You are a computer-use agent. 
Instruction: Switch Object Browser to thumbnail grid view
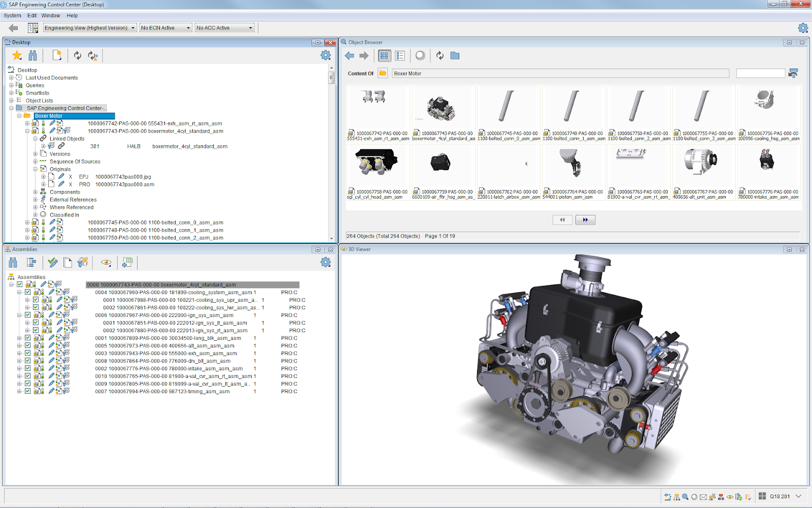pos(385,55)
